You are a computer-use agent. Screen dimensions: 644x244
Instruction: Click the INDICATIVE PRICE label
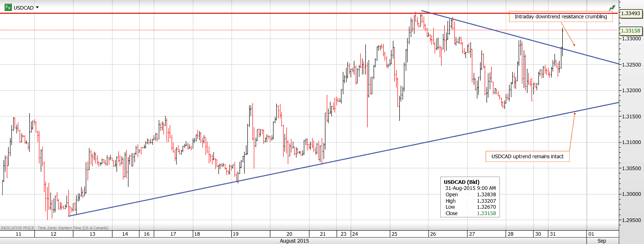pos(17,228)
